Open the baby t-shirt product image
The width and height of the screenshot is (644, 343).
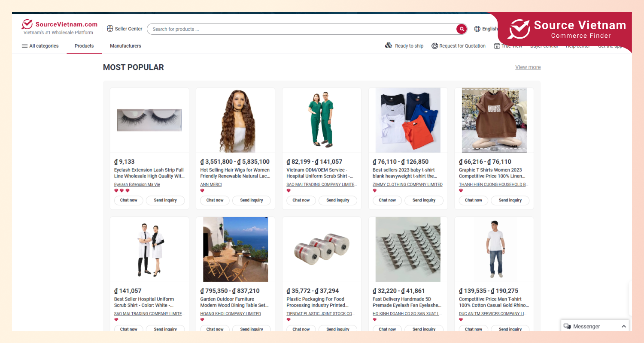(x=408, y=120)
